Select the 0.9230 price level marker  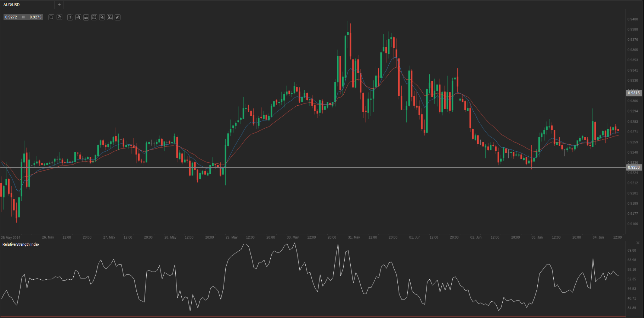click(634, 167)
